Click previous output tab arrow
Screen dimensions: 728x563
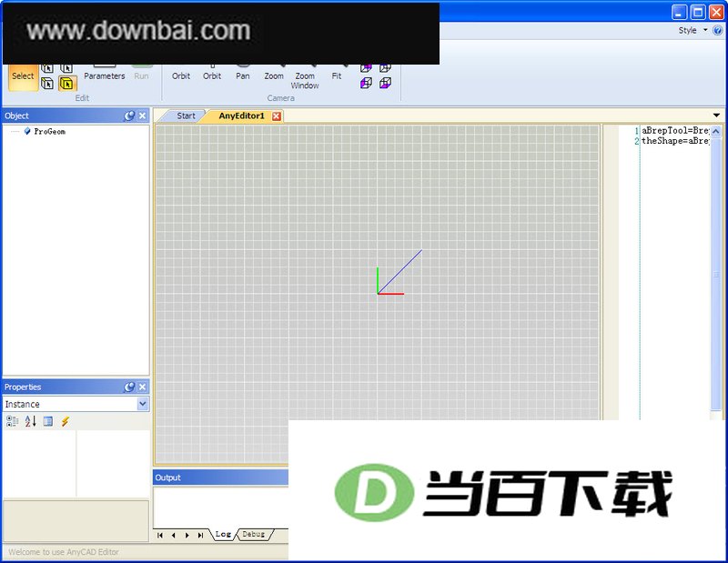point(174,535)
